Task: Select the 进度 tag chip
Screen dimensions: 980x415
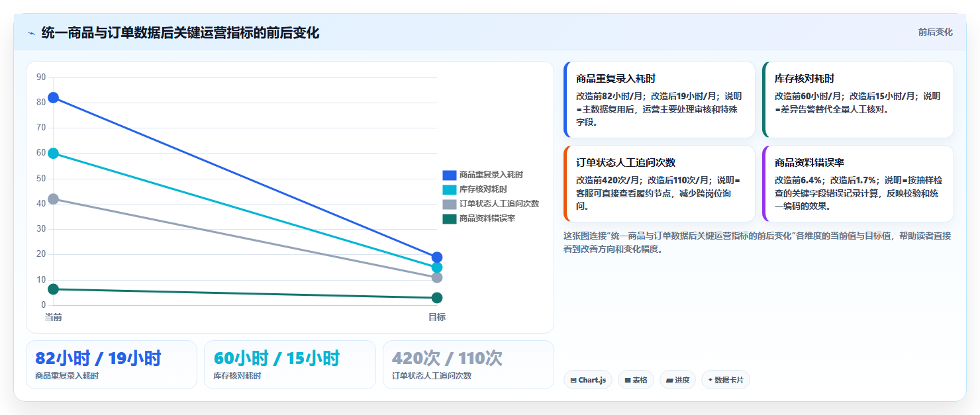Action: tap(677, 380)
